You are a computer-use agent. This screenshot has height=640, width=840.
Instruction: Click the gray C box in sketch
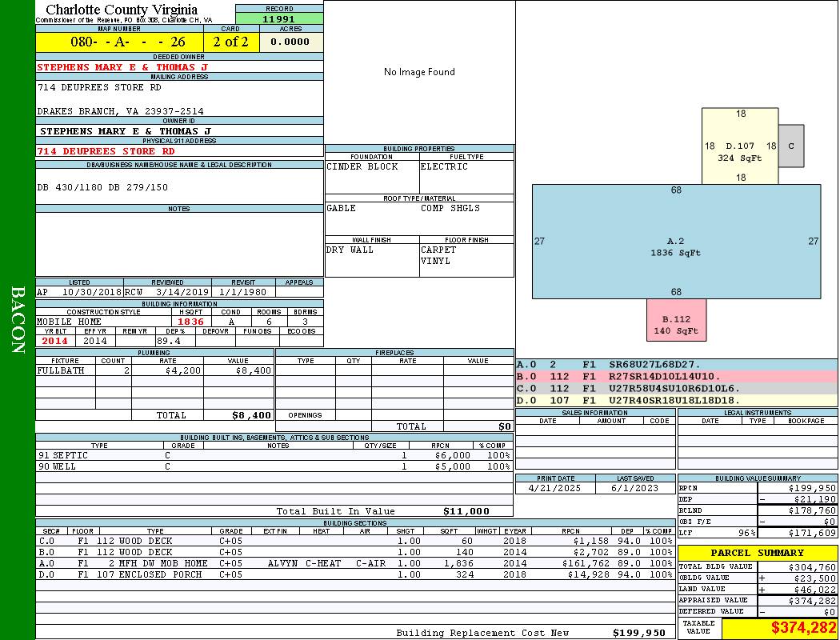click(791, 146)
